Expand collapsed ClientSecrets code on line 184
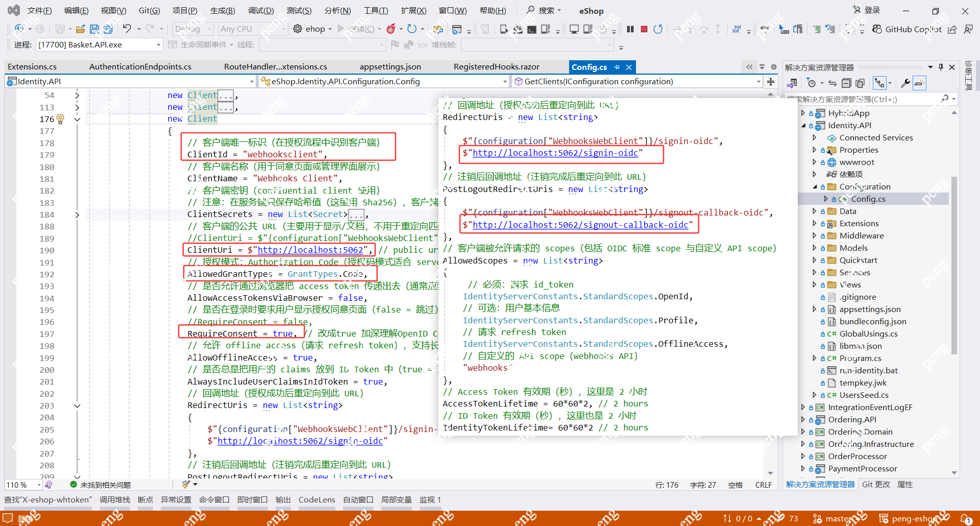The height and width of the screenshot is (526, 980). click(x=77, y=214)
